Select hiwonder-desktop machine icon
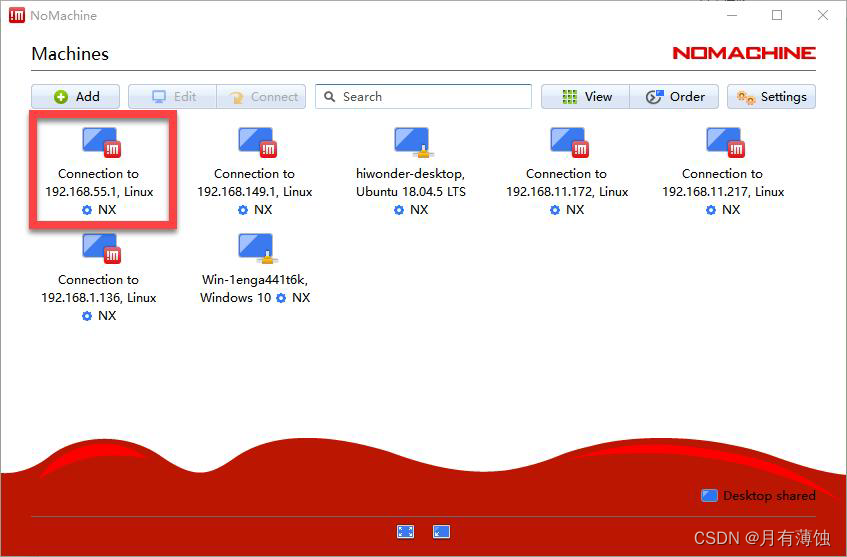 pyautogui.click(x=413, y=143)
